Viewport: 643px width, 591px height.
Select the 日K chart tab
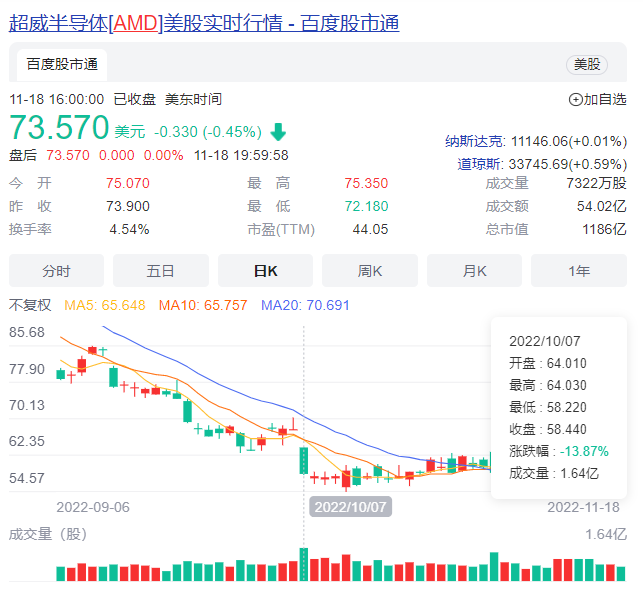click(x=265, y=271)
